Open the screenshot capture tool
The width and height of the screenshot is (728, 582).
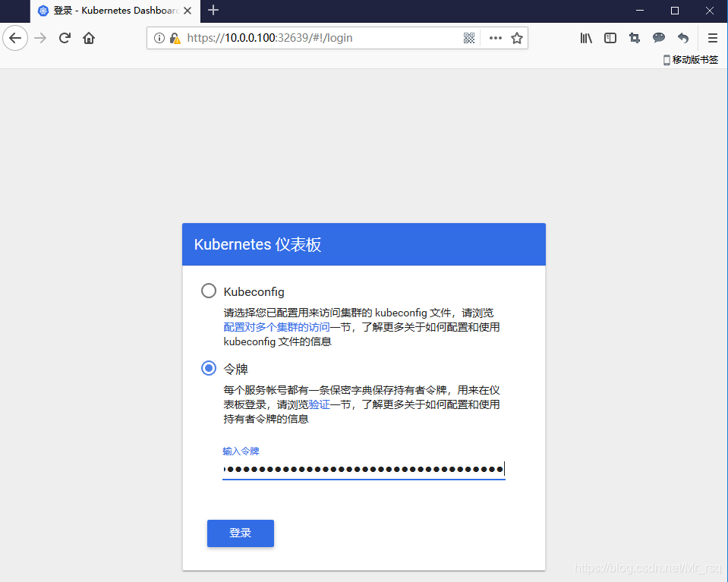point(634,38)
